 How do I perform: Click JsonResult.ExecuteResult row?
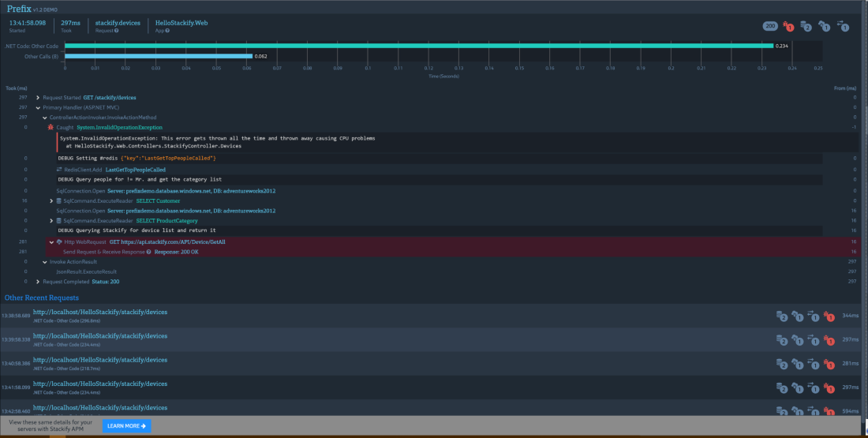(x=86, y=272)
